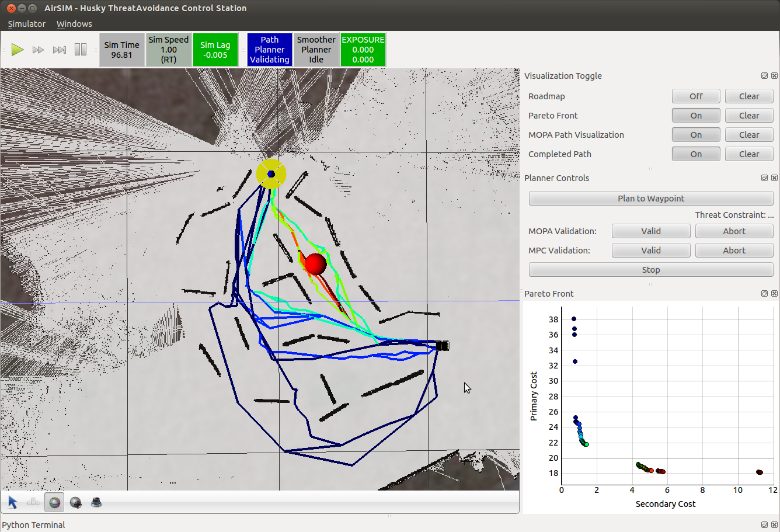Toggle MOPA Path Visualization On button

point(696,135)
